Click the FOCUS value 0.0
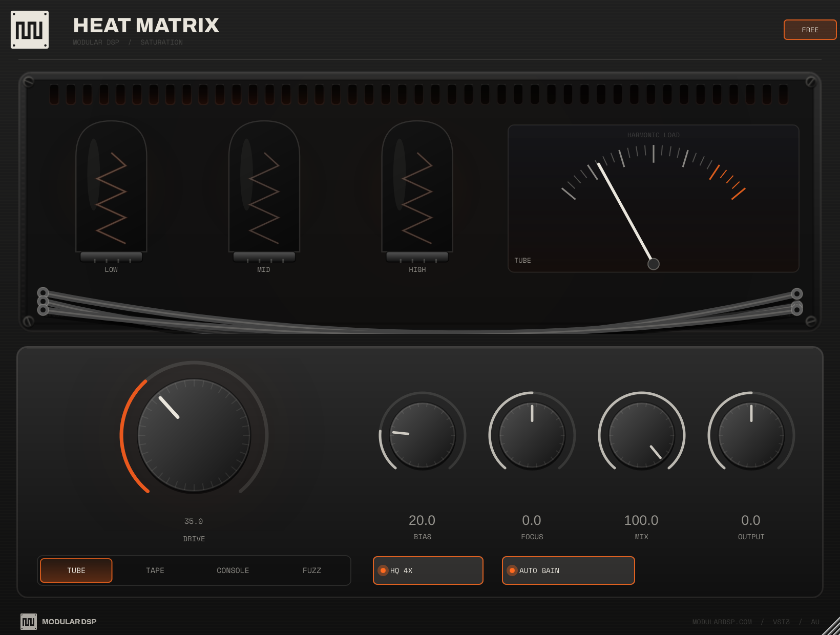Image resolution: width=840 pixels, height=635 pixels. (x=532, y=520)
